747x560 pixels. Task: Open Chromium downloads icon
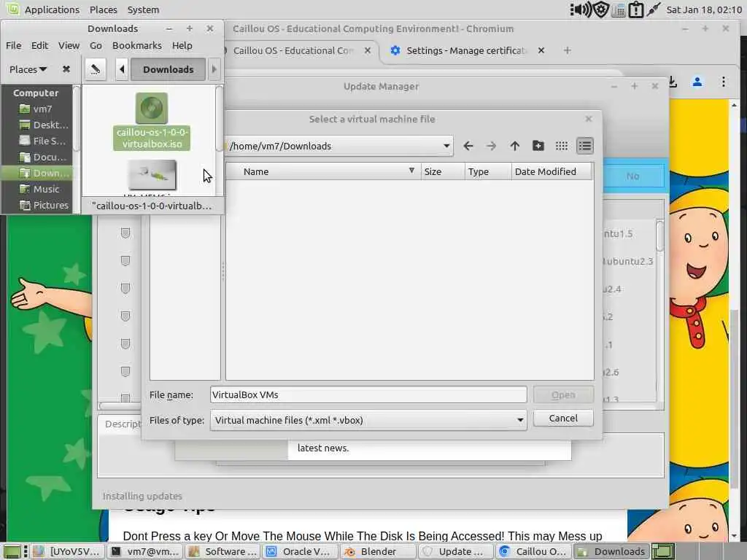(673, 82)
